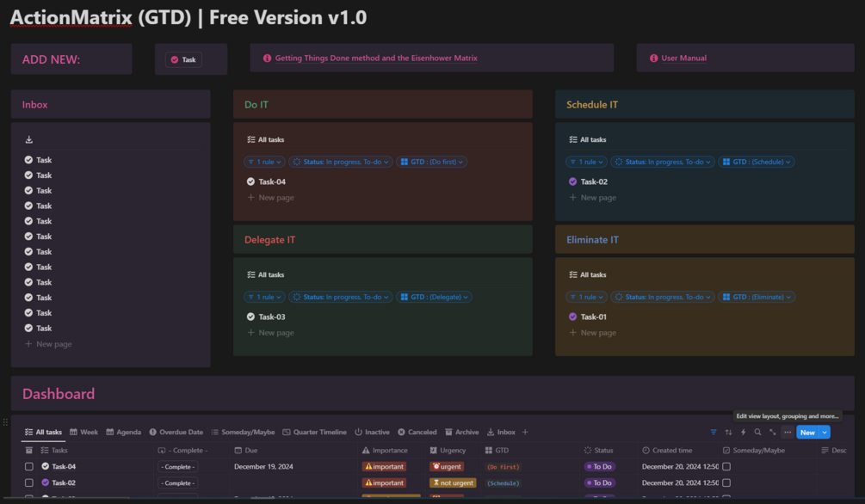
Task: Toggle Someday/Maybe checkbox for Task-04
Action: point(726,466)
